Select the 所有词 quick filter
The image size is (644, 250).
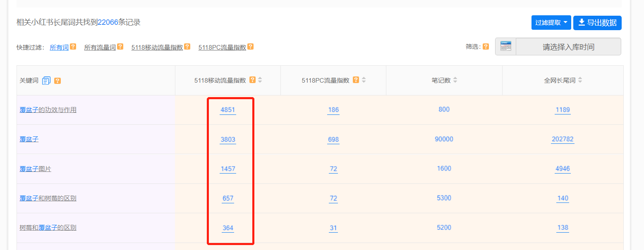click(x=59, y=48)
